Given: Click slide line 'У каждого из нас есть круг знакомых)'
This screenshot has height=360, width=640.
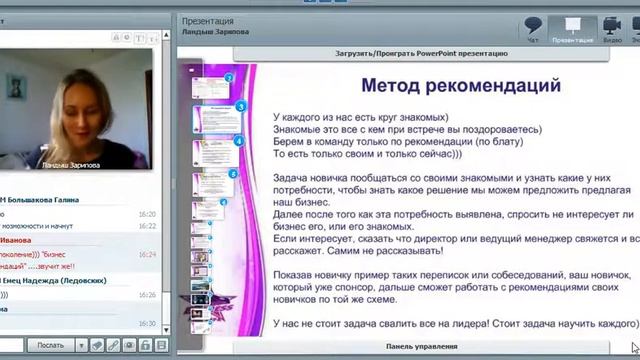Looking at the screenshot, I should [361, 118].
